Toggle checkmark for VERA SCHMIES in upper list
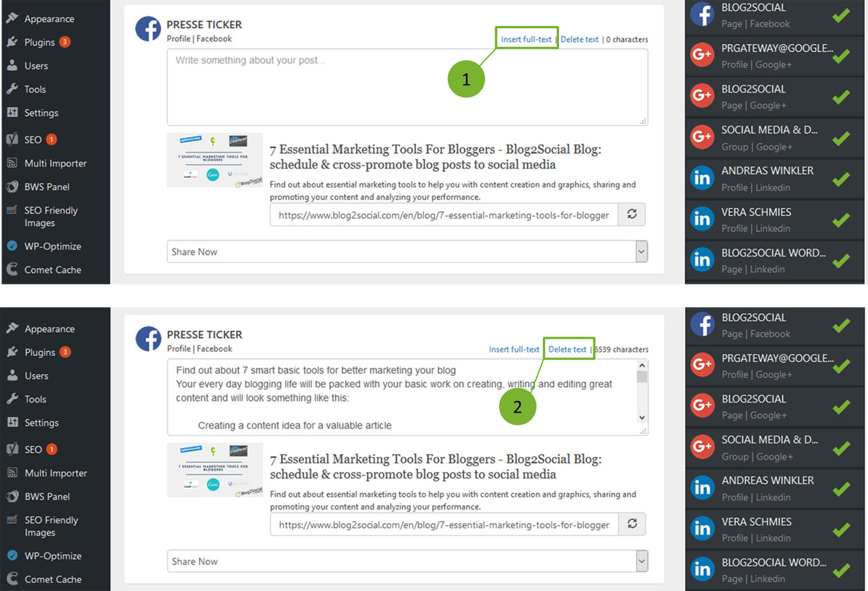Screen dimensions: 868x591 pyautogui.click(x=841, y=219)
